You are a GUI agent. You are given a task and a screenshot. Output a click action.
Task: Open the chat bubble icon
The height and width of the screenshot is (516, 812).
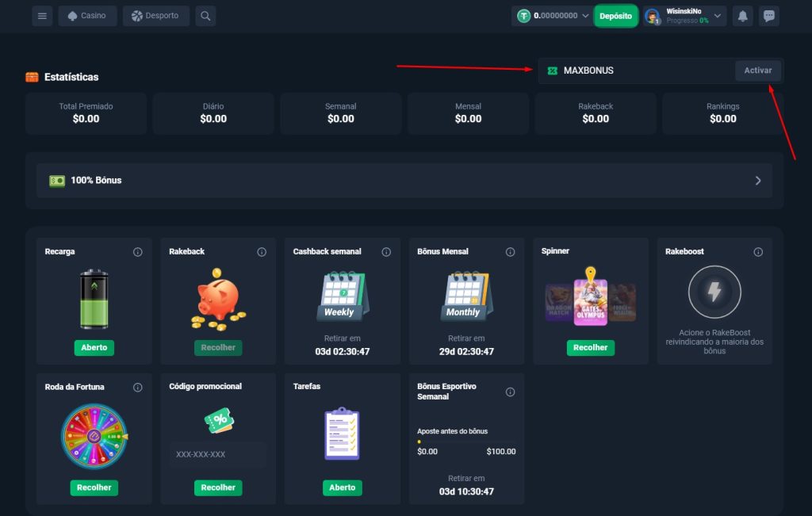(x=769, y=16)
